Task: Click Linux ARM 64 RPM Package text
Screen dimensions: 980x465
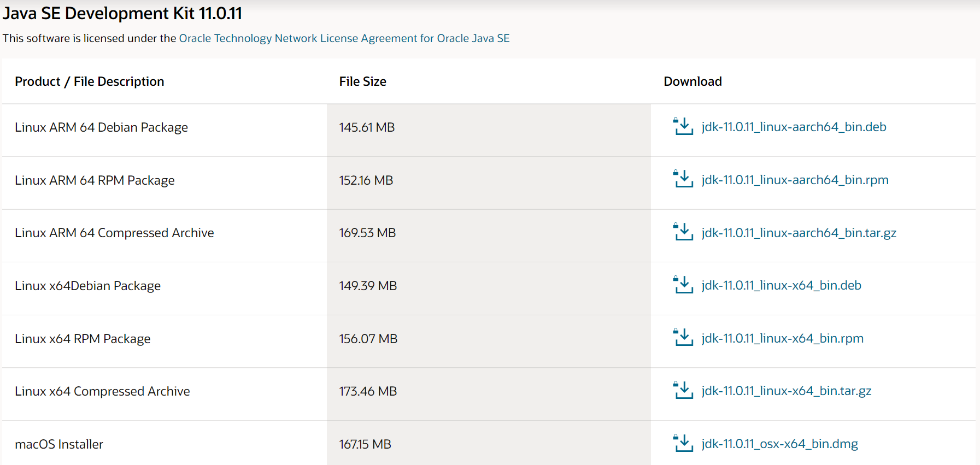Action: (x=95, y=180)
